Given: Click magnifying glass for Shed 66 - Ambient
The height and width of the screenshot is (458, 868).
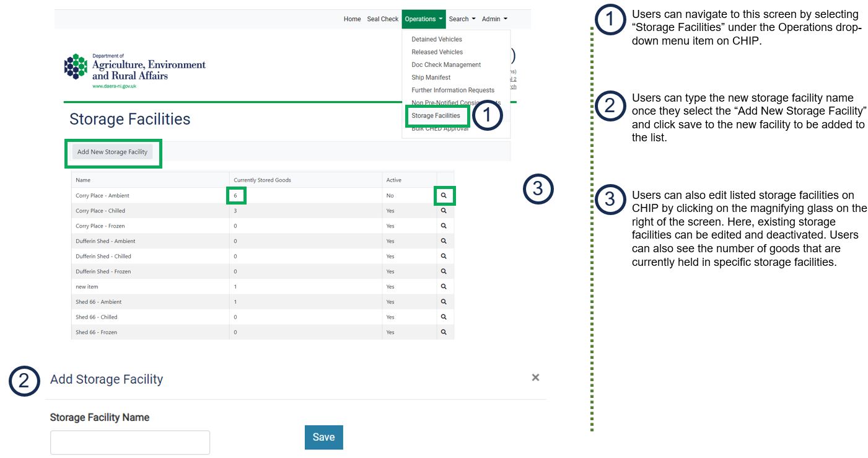Looking at the screenshot, I should (x=444, y=302).
